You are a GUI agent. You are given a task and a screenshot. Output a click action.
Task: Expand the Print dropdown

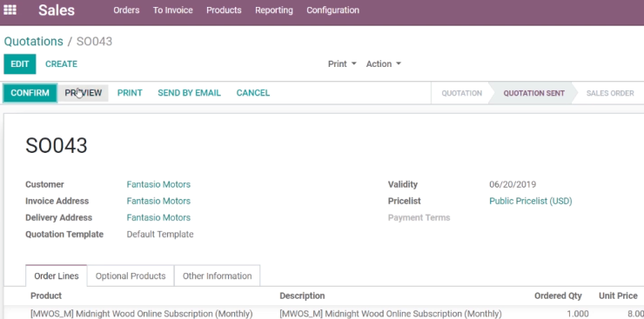[342, 64]
